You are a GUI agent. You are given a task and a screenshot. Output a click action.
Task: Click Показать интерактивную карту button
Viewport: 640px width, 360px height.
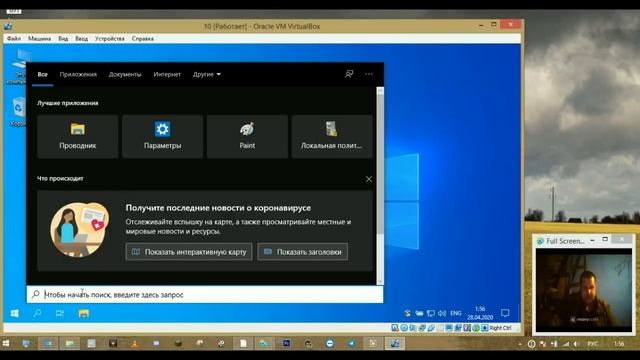point(189,252)
